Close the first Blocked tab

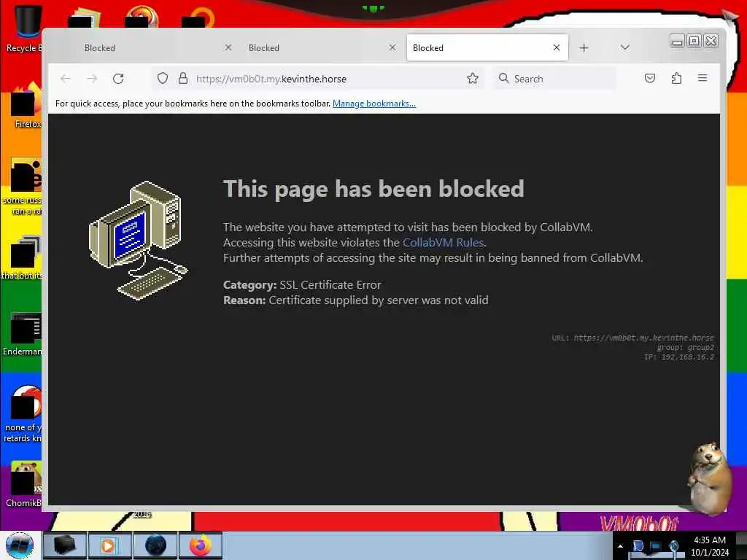[x=228, y=47]
